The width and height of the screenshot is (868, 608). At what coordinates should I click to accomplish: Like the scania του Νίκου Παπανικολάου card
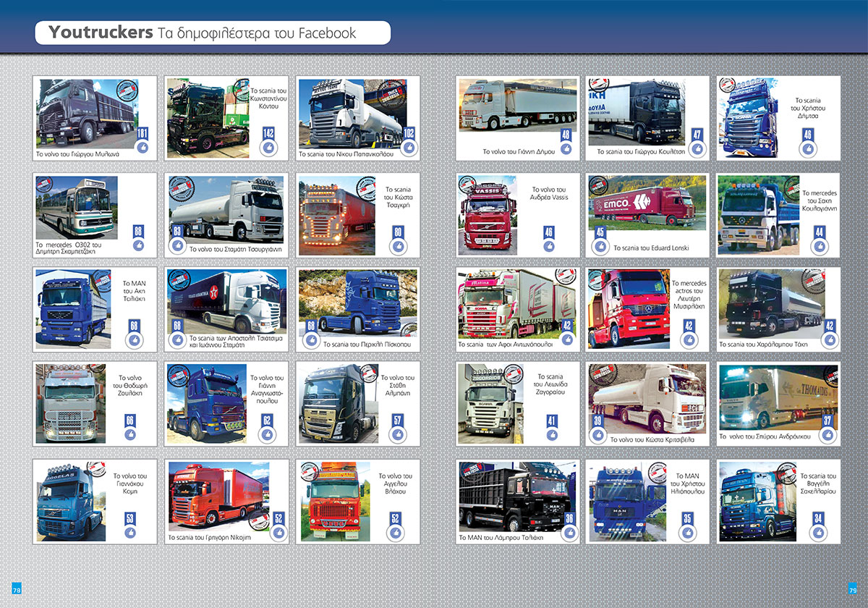(x=409, y=148)
